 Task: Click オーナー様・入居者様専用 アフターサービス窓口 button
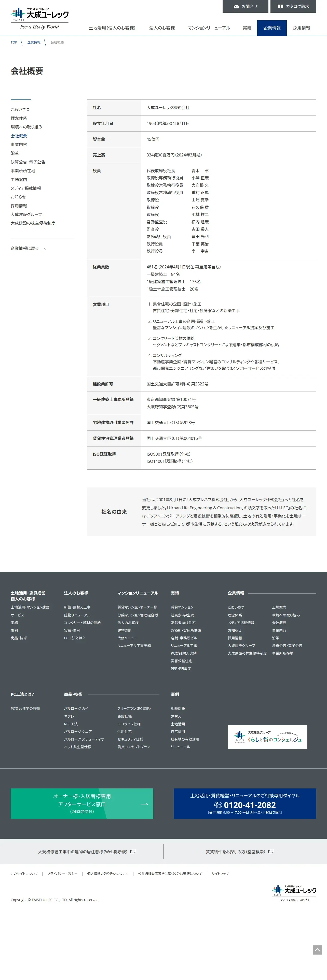(x=82, y=803)
